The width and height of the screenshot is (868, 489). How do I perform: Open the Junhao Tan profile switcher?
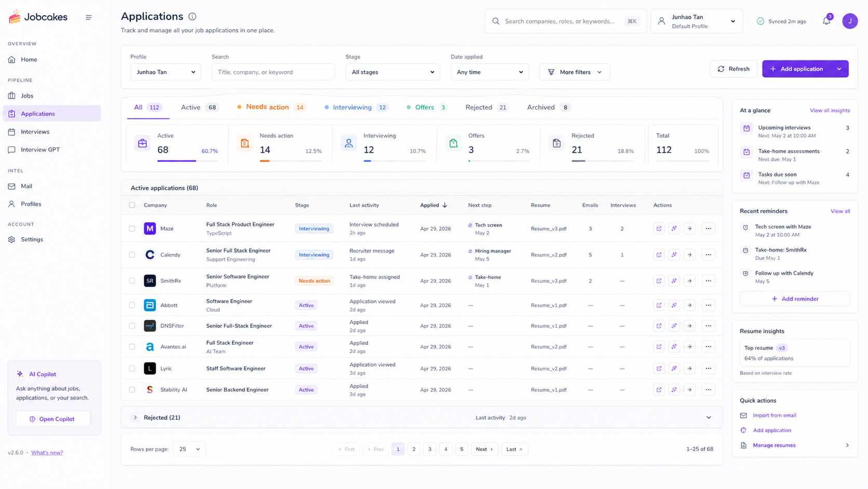tap(697, 21)
